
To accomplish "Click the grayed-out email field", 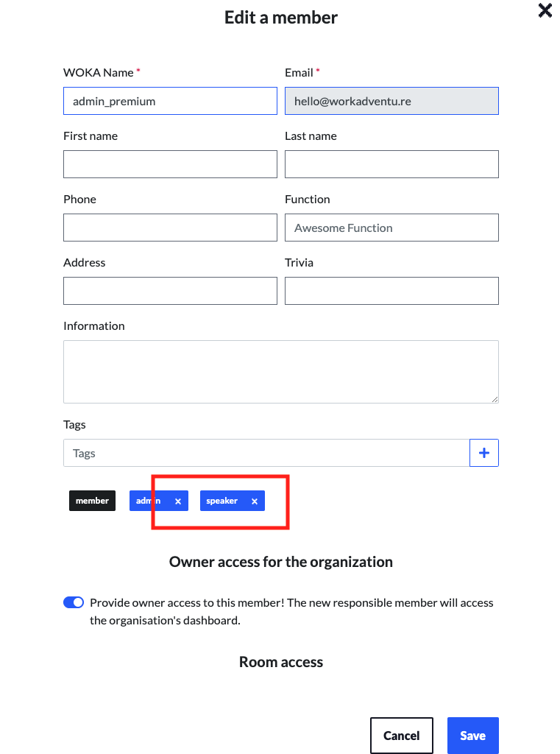I will pyautogui.click(x=391, y=101).
